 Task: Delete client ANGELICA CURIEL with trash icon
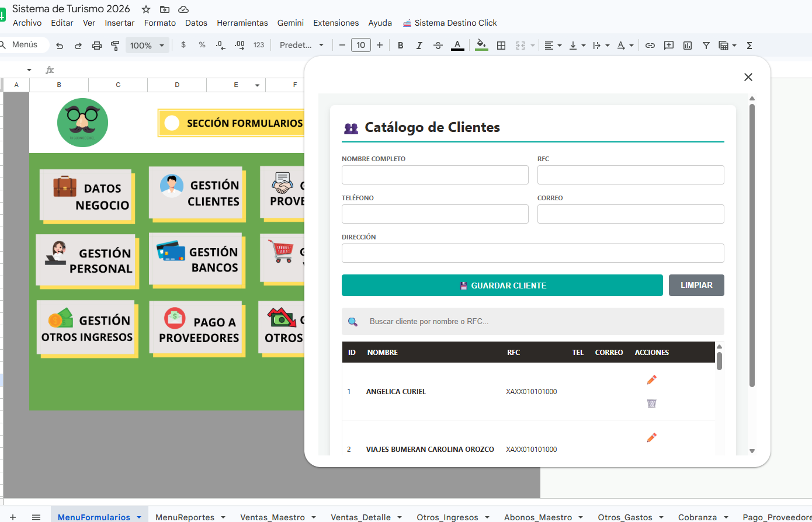click(652, 403)
